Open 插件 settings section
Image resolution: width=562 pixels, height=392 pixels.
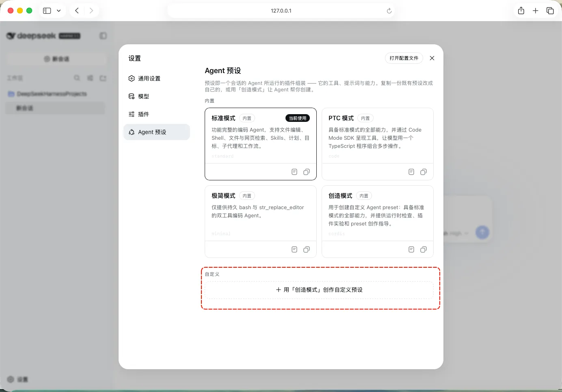point(157,114)
